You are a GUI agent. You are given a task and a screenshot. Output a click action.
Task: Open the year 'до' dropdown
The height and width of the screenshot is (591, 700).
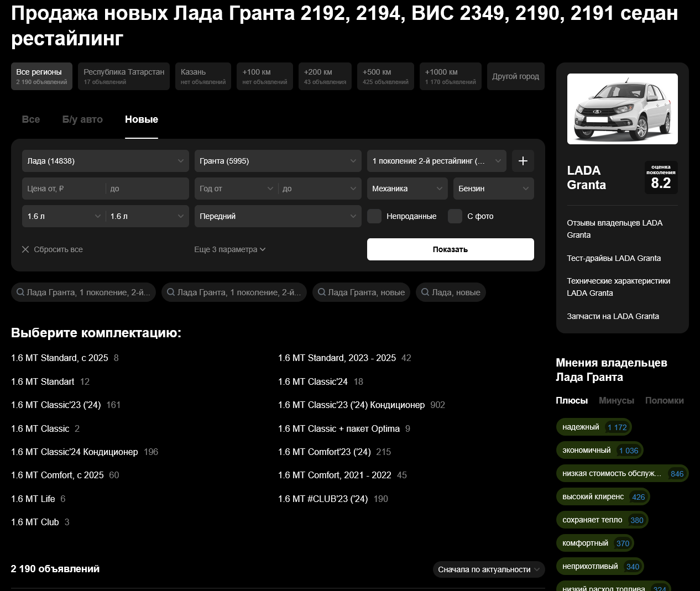(320, 189)
